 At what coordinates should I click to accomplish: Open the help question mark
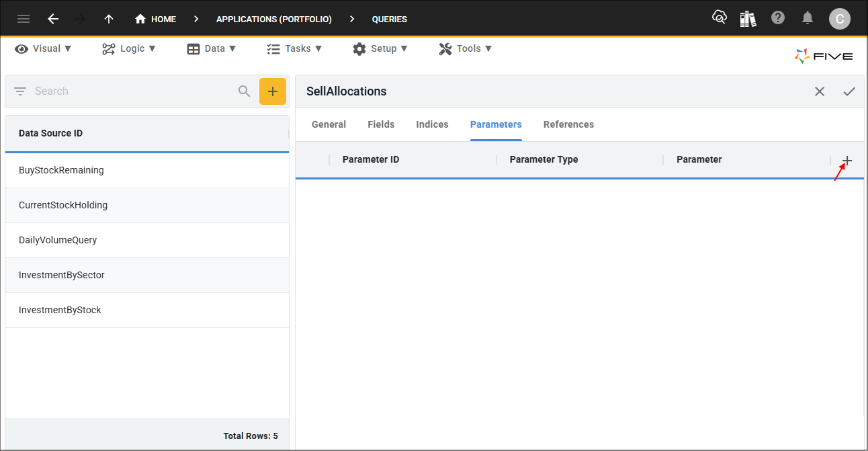point(778,18)
